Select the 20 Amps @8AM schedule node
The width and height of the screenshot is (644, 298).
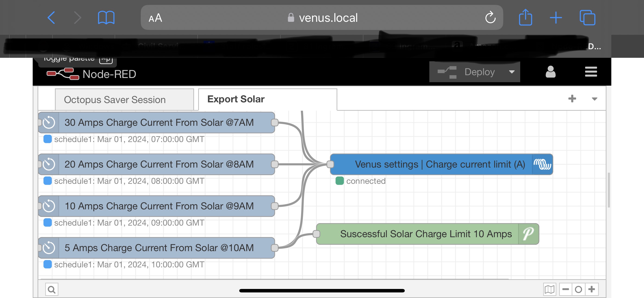coord(156,164)
